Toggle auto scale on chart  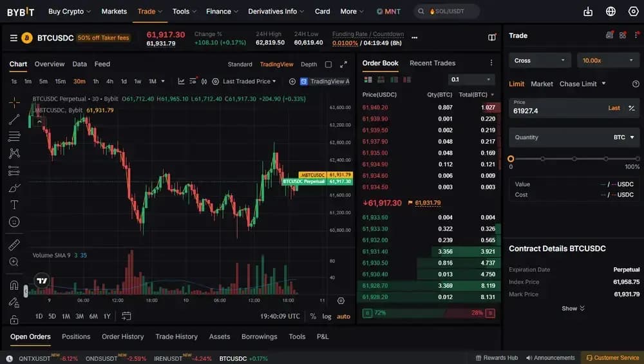[343, 316]
